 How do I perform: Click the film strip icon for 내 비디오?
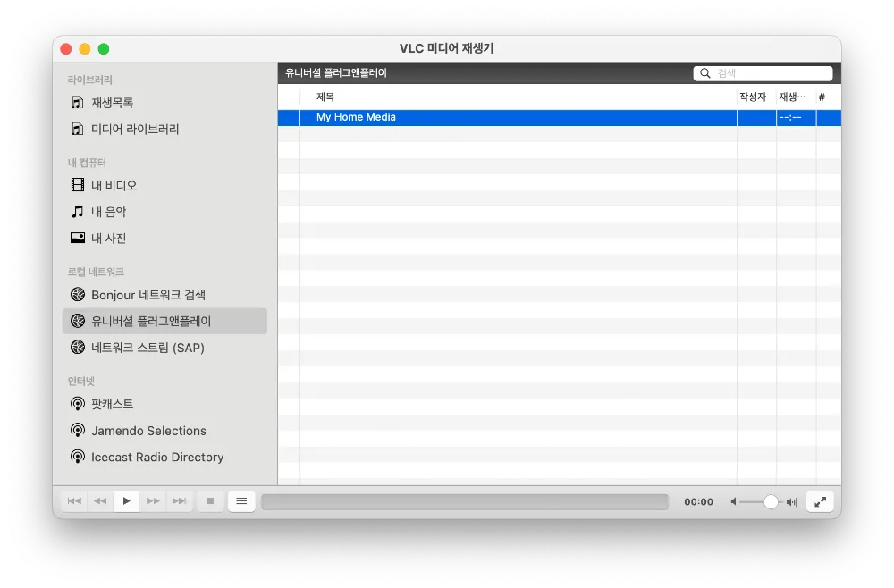[78, 185]
